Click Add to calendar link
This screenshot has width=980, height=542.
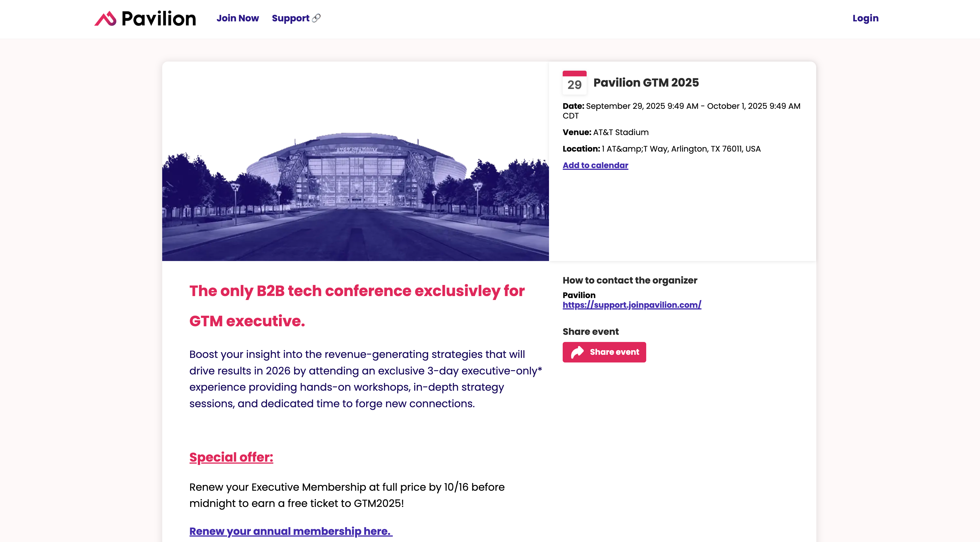(x=595, y=165)
